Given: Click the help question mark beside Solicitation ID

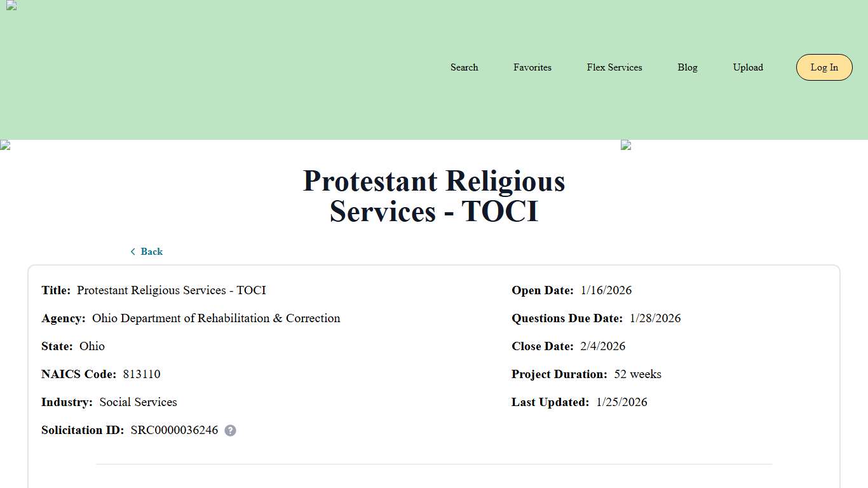Looking at the screenshot, I should coord(230,430).
